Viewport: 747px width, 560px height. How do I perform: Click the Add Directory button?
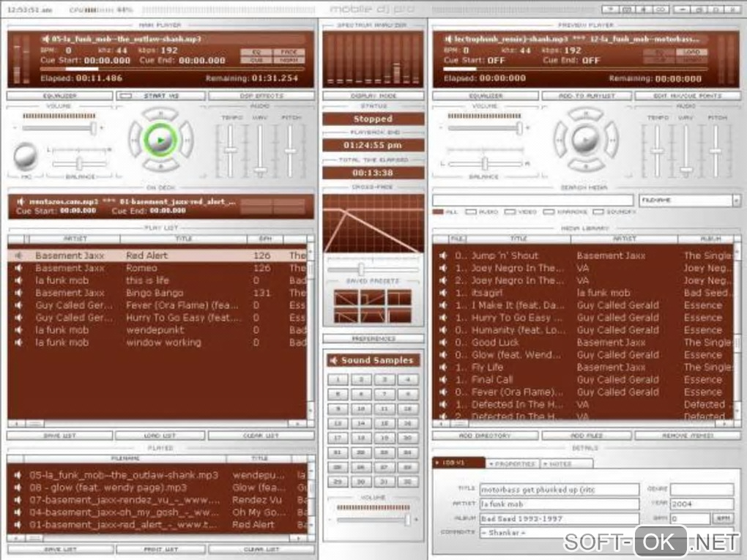(486, 436)
